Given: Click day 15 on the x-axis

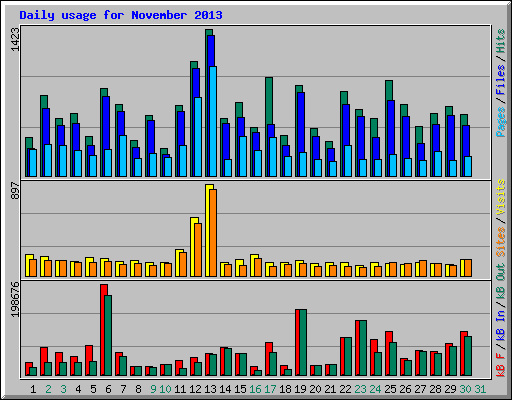Looking at the screenshot, I should point(240,389).
